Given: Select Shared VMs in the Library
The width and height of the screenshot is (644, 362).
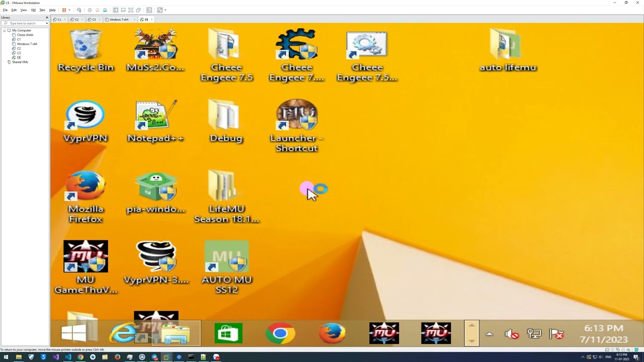Looking at the screenshot, I should pyautogui.click(x=20, y=62).
